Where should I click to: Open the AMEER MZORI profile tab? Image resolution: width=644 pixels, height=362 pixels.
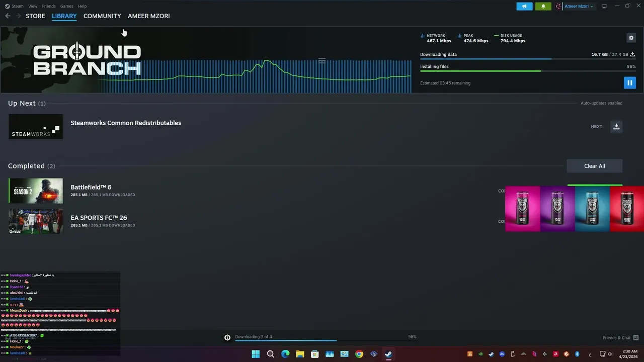point(149,16)
